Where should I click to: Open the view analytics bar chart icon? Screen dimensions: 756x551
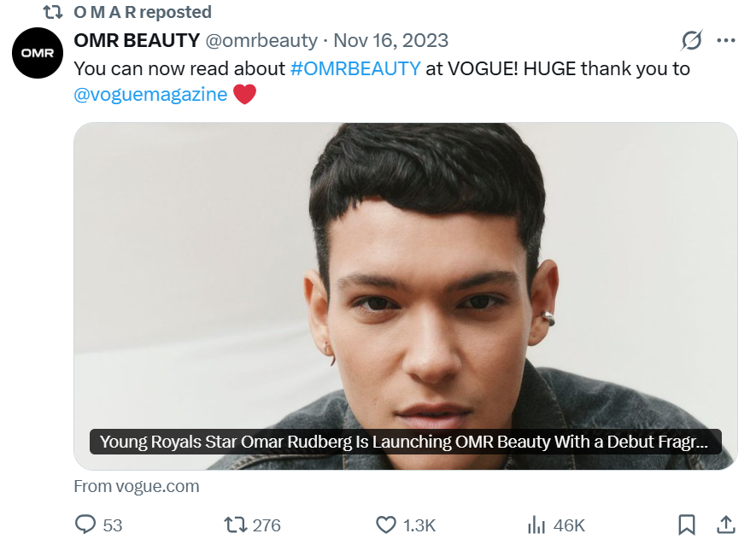tap(536, 525)
